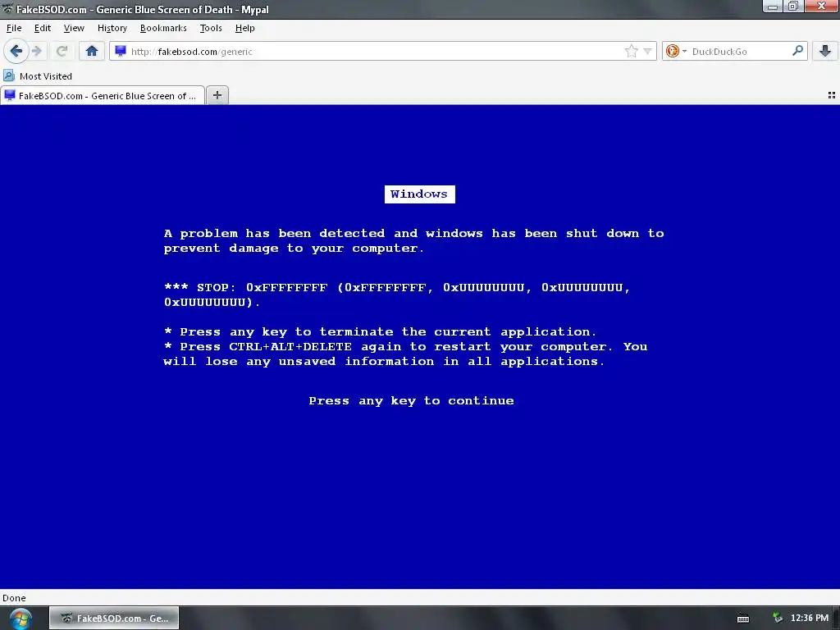840x630 pixels.
Task: Open the on-screen keyboard tray icon
Action: click(x=743, y=619)
